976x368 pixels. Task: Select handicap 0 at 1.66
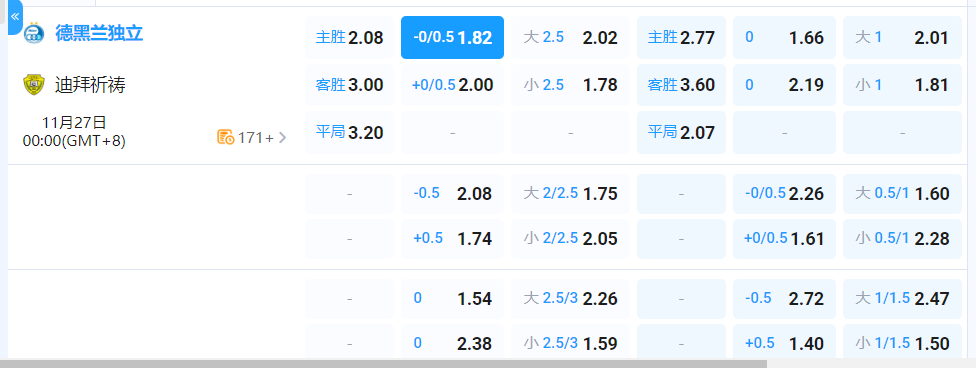click(784, 37)
